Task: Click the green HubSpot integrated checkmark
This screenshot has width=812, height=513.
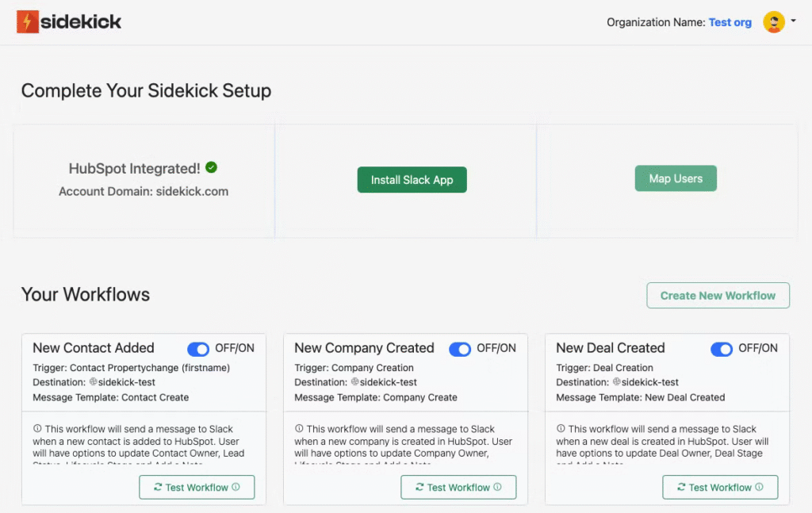Action: (211, 167)
